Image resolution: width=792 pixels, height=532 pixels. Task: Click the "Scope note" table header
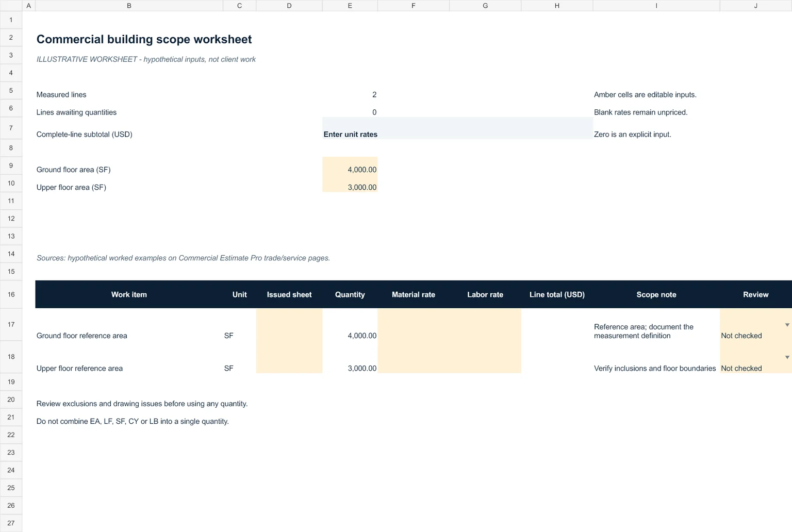[656, 295]
